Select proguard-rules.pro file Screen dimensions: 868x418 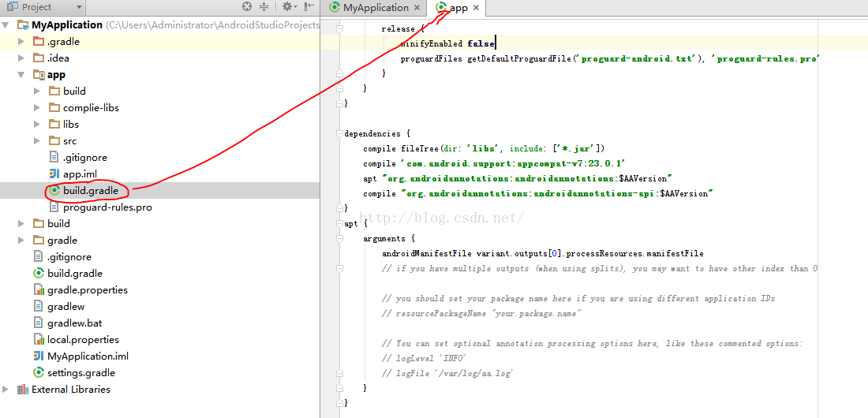[107, 207]
